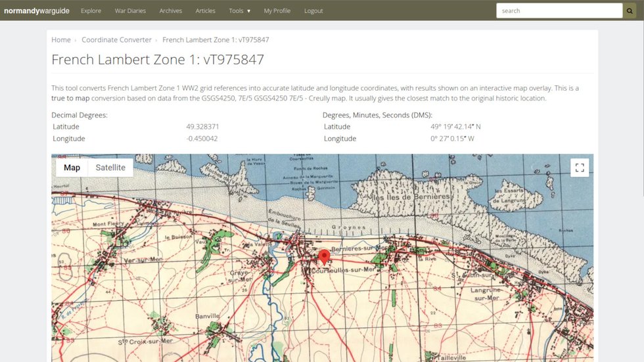Screen dimensions: 644x362
Task: Click the Degrees, Minutes, Seconds (DMS) label
Action: 377,115
